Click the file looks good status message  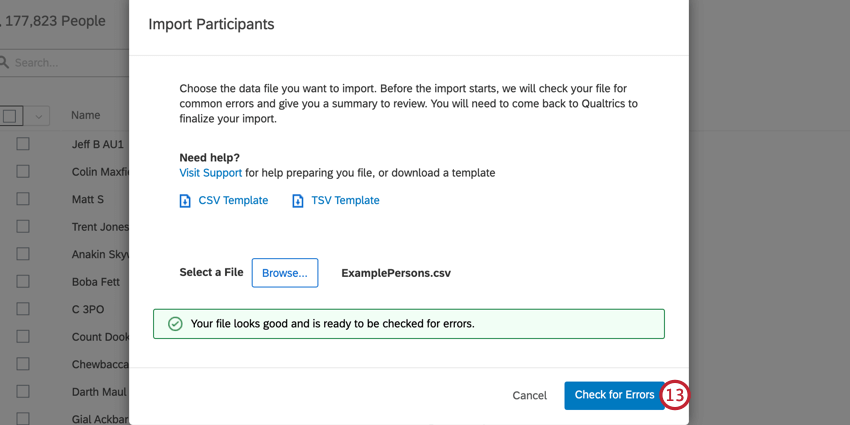coord(332,324)
